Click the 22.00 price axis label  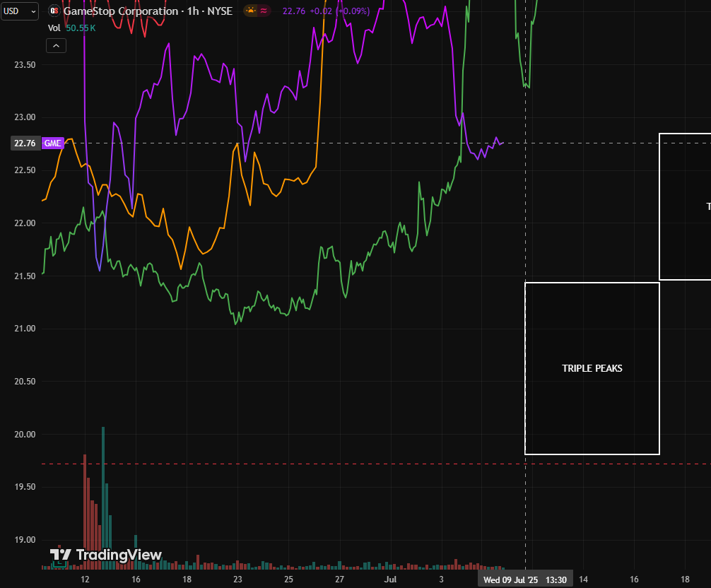[x=25, y=223]
